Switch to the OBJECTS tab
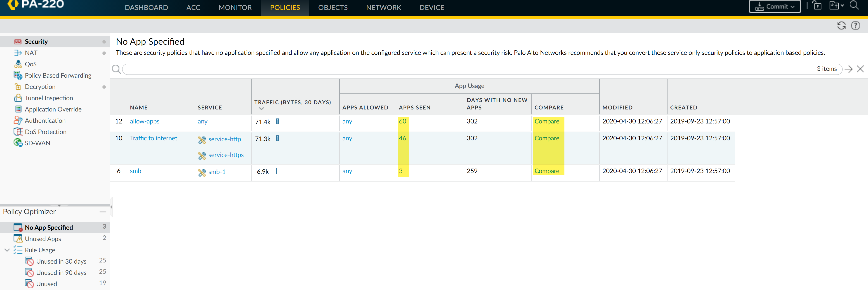This screenshot has height=290, width=868. point(333,7)
